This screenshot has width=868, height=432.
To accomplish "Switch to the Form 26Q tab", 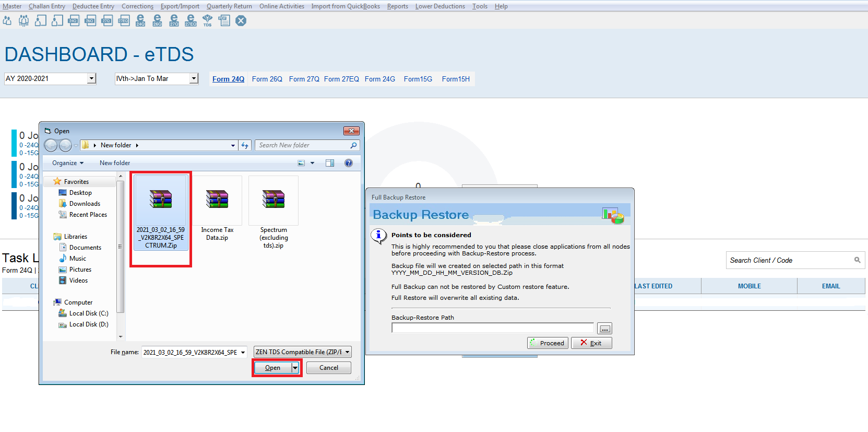I will click(x=267, y=79).
